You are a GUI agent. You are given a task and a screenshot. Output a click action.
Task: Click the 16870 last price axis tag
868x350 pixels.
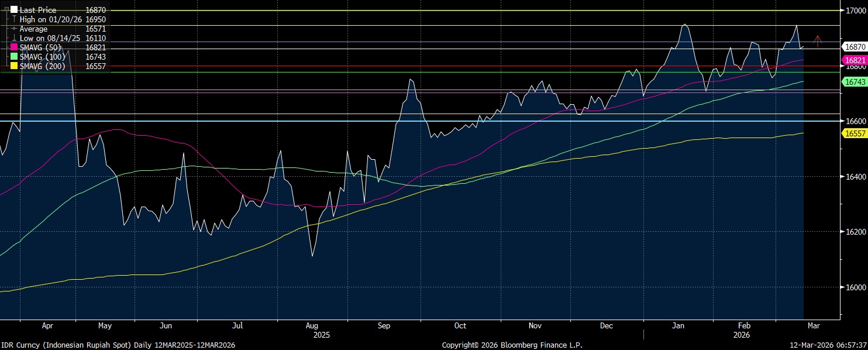(855, 46)
